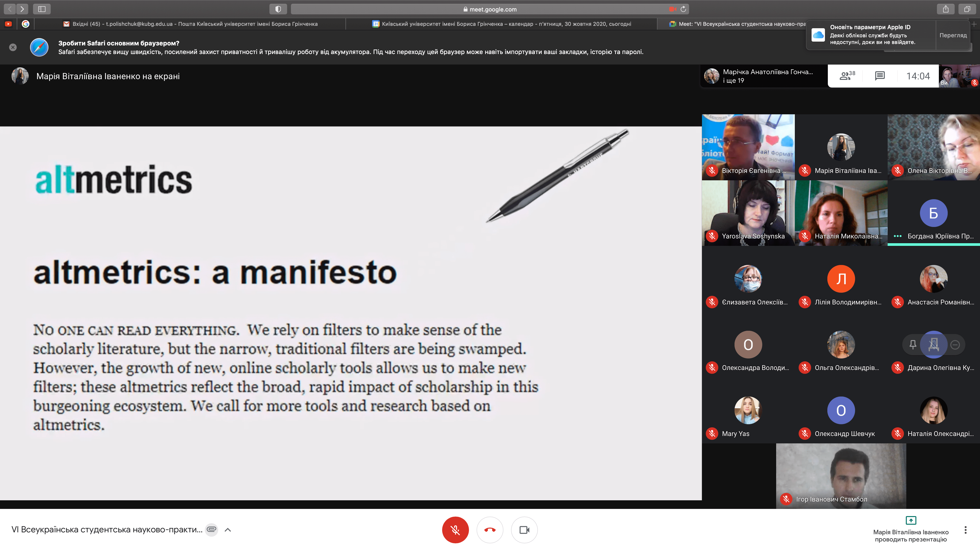The height and width of the screenshot is (551, 980).
Task: Switch to the Gmail inbox tab
Action: (x=190, y=24)
